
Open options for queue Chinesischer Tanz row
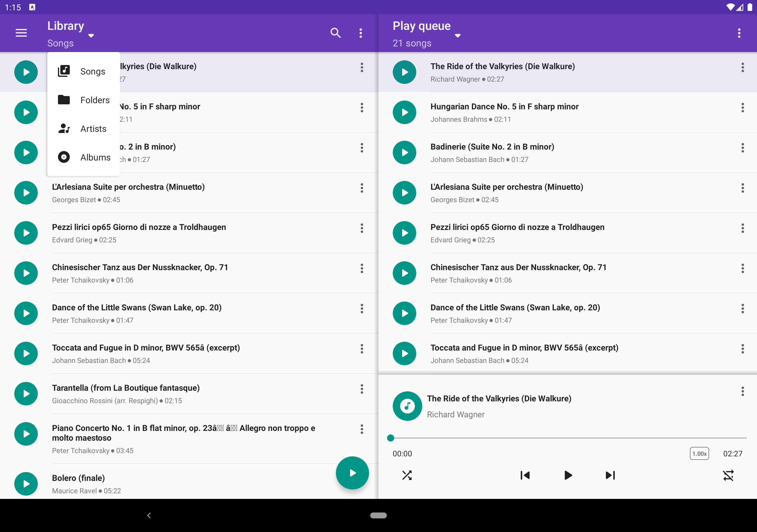click(x=743, y=269)
